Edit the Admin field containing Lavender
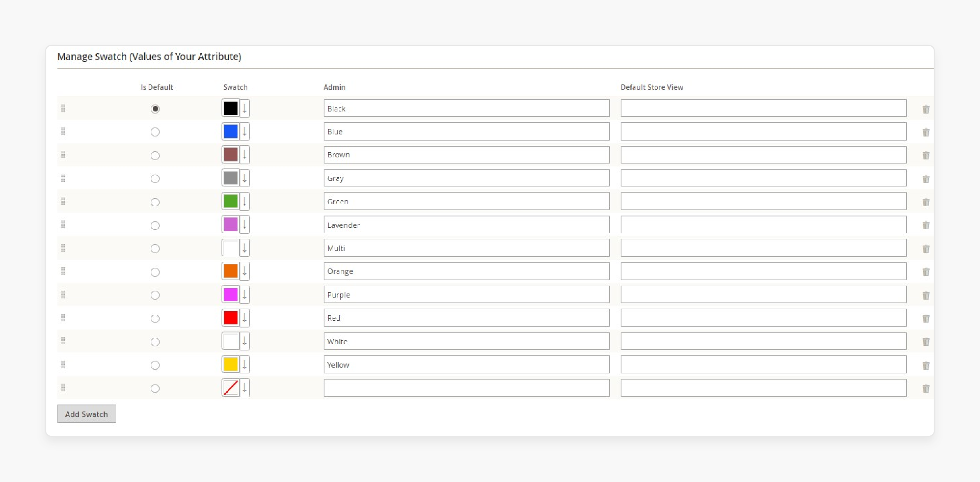Screen dimensions: 980x482 pyautogui.click(x=466, y=225)
